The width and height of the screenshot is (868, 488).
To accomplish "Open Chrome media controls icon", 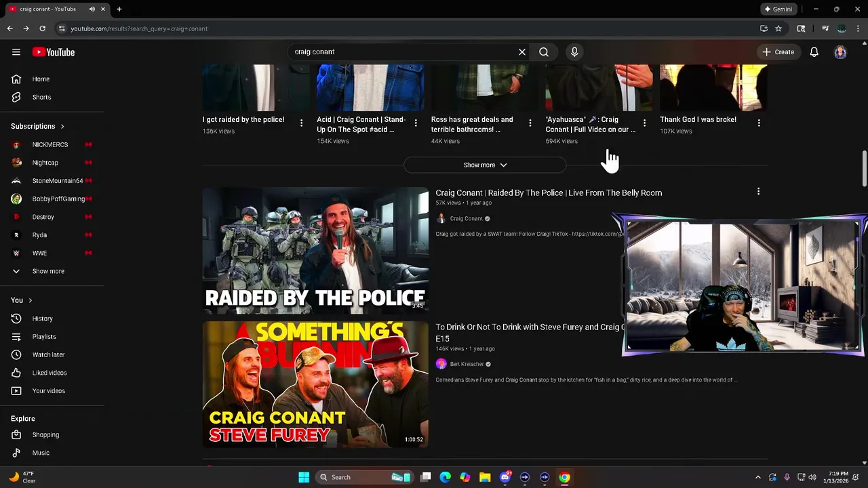I will click(x=825, y=28).
